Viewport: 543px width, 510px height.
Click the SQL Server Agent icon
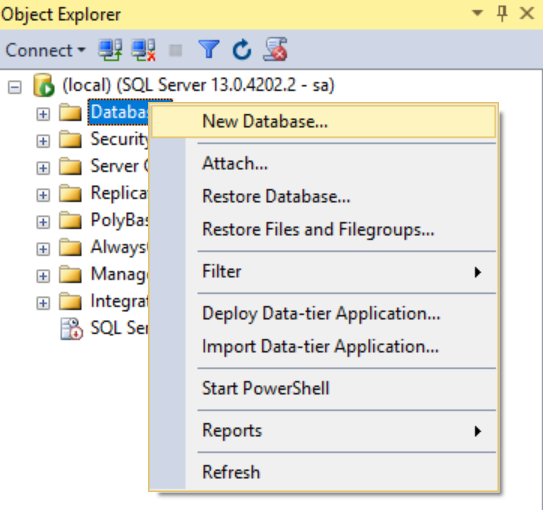coord(71,329)
